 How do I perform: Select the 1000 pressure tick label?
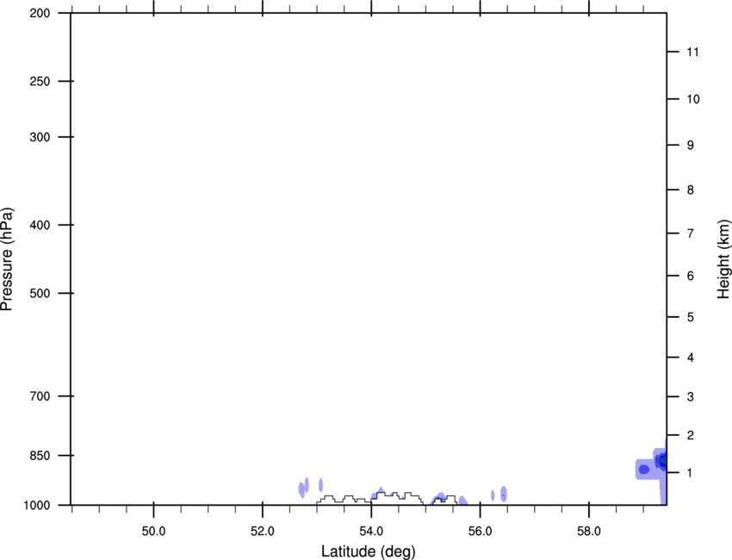click(x=37, y=506)
